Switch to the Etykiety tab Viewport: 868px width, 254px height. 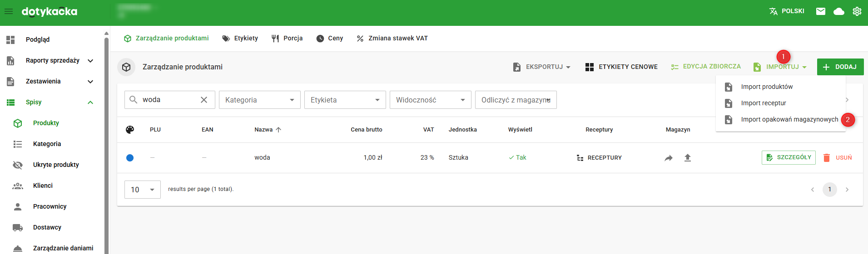(240, 39)
